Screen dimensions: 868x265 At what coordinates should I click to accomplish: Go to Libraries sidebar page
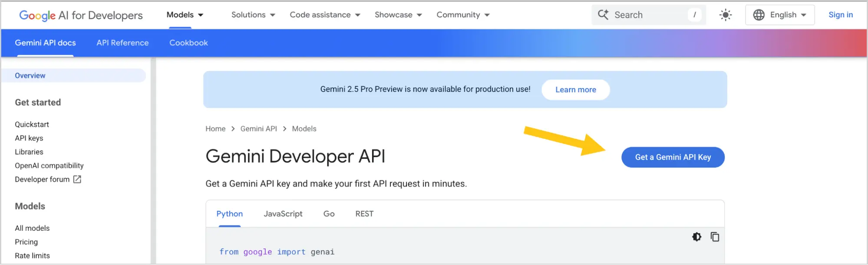pos(29,152)
